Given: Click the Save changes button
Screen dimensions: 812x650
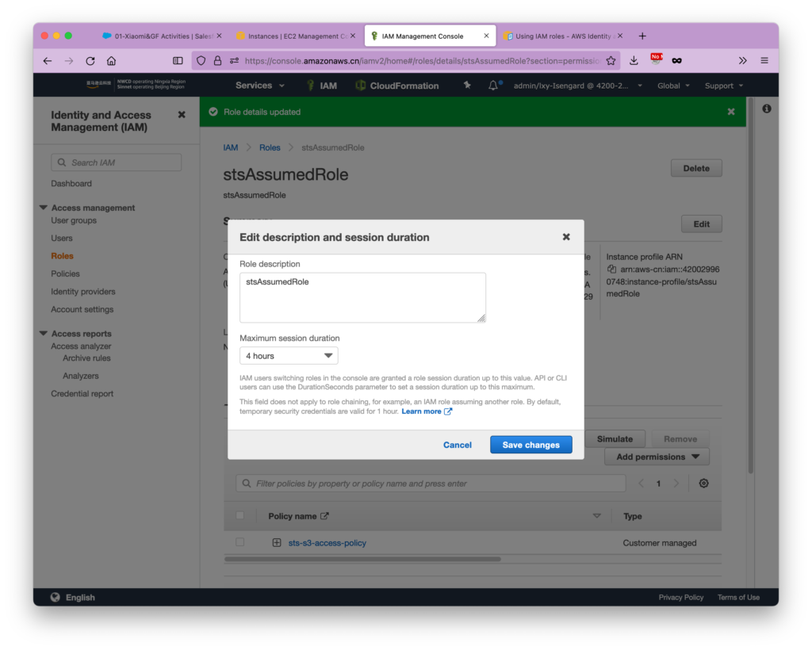Looking at the screenshot, I should [530, 445].
